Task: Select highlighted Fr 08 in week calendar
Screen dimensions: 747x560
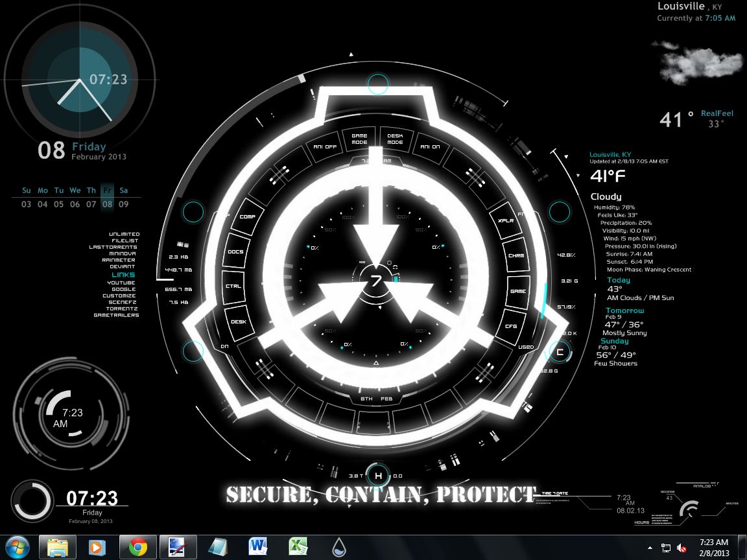Action: click(x=107, y=197)
